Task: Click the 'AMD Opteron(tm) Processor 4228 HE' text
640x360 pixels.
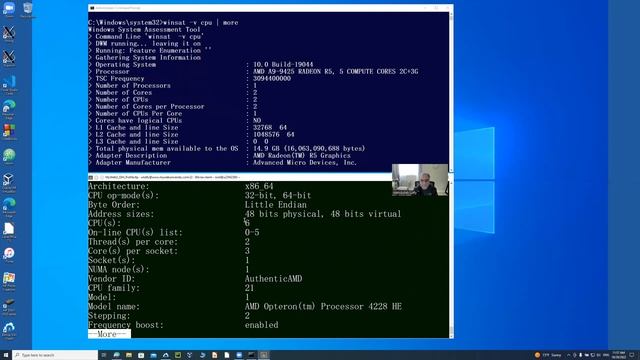Action: [323, 307]
